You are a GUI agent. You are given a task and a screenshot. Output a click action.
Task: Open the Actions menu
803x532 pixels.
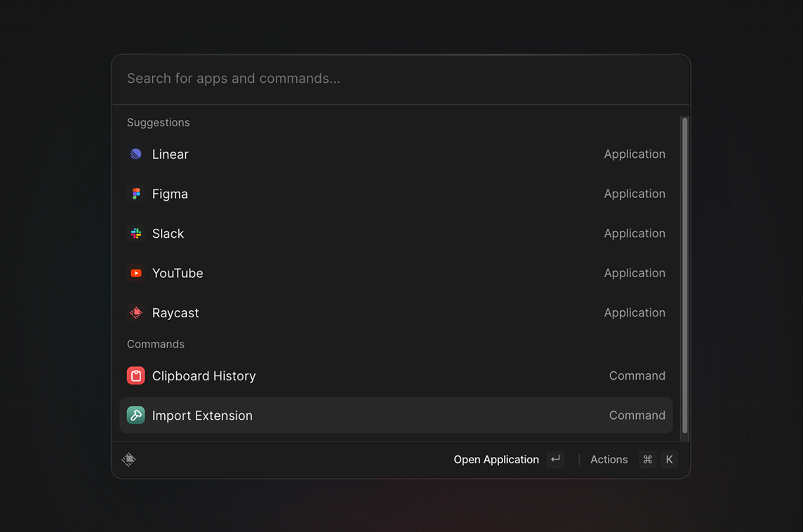[609, 459]
